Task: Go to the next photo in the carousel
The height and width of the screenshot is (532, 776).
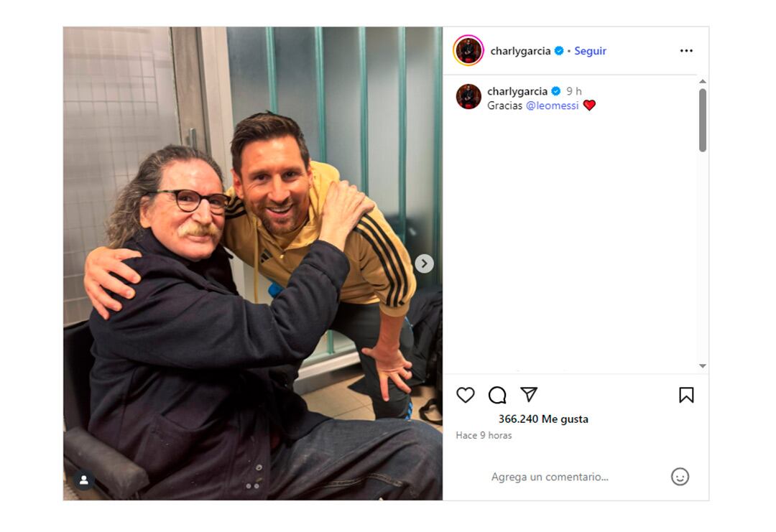Action: click(424, 263)
